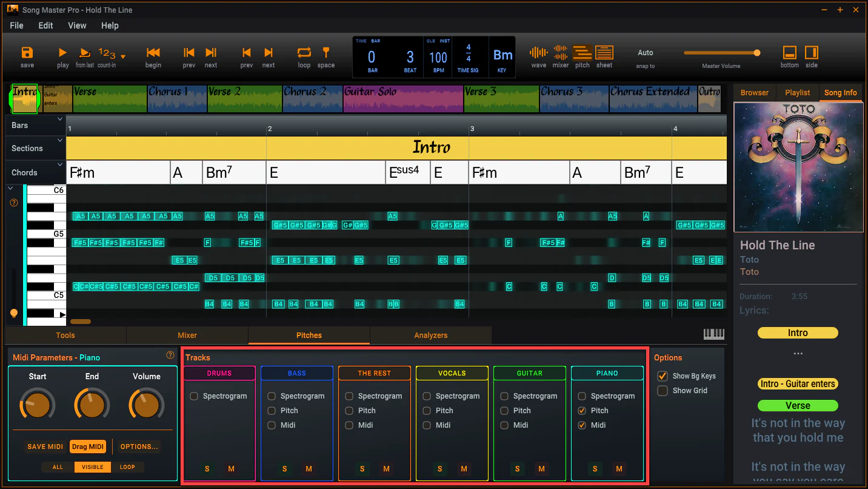Dock panel to bottom
The width and height of the screenshot is (868, 489).
click(790, 53)
